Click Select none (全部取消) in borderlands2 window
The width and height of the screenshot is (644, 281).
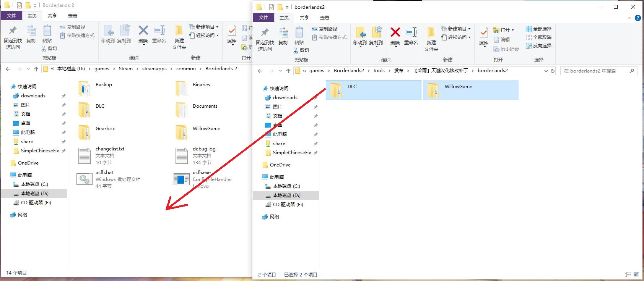coord(538,37)
